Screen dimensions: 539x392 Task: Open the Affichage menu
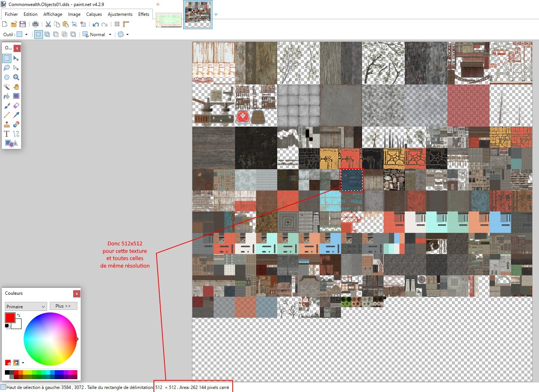tap(53, 14)
